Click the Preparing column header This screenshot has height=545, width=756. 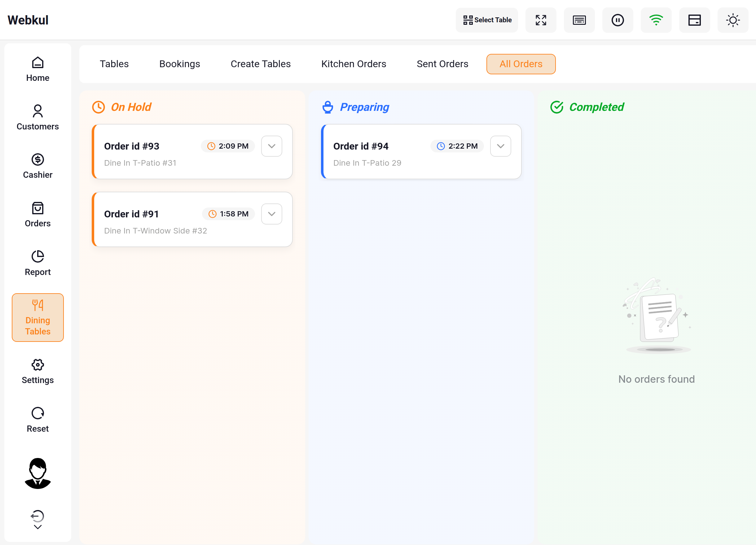(356, 107)
